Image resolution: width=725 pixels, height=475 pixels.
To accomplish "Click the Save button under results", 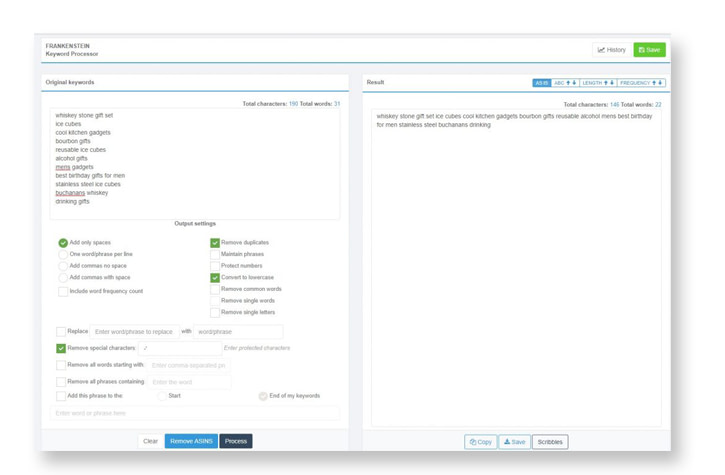I will point(514,442).
